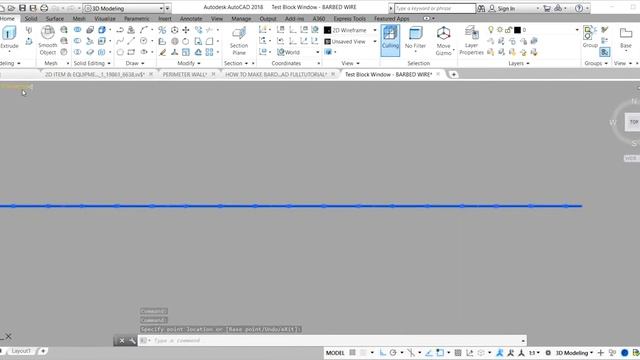This screenshot has width=640, height=360.
Task: Switch to HOW TO MAKE BARD drawing tab
Action: click(276, 74)
